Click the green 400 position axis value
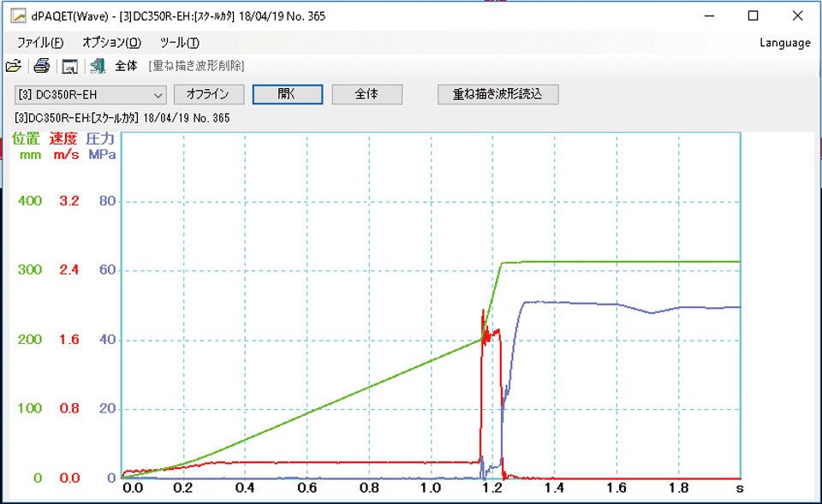822x504 pixels. coord(30,200)
